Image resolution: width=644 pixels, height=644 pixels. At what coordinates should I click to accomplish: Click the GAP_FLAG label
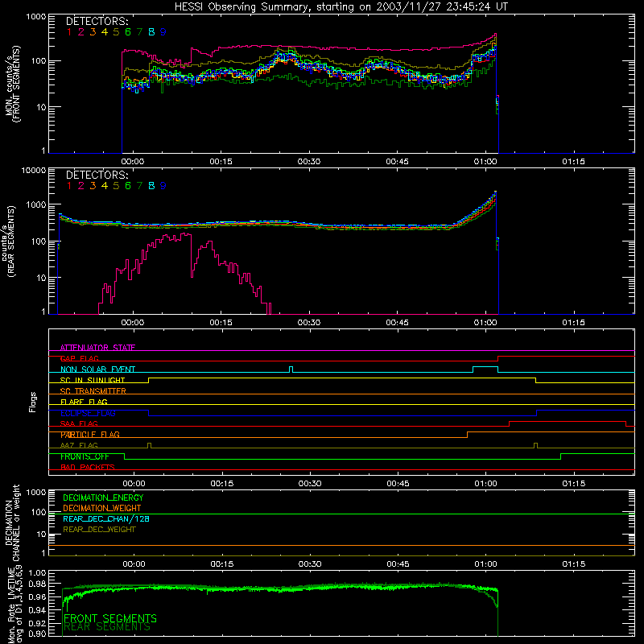pyautogui.click(x=80, y=358)
